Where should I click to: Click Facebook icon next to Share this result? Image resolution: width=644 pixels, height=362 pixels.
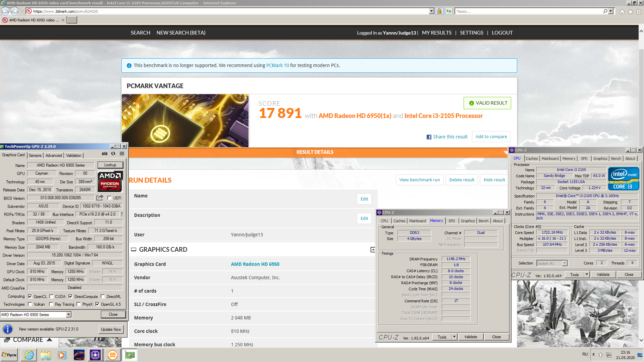coord(429,137)
